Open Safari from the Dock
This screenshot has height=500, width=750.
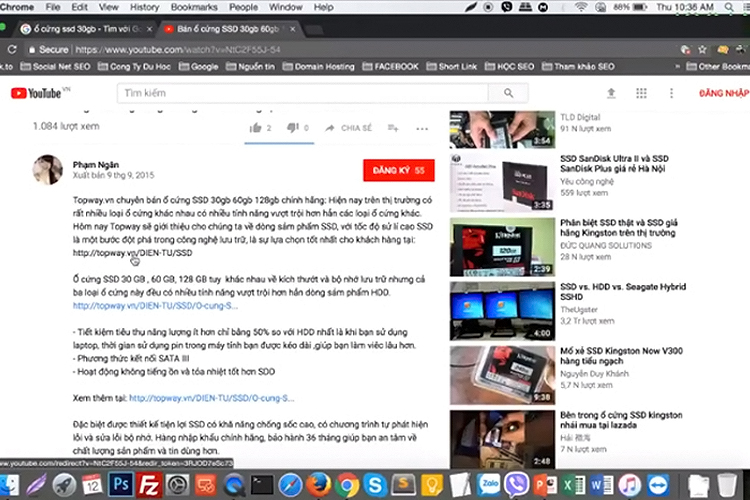click(x=290, y=485)
